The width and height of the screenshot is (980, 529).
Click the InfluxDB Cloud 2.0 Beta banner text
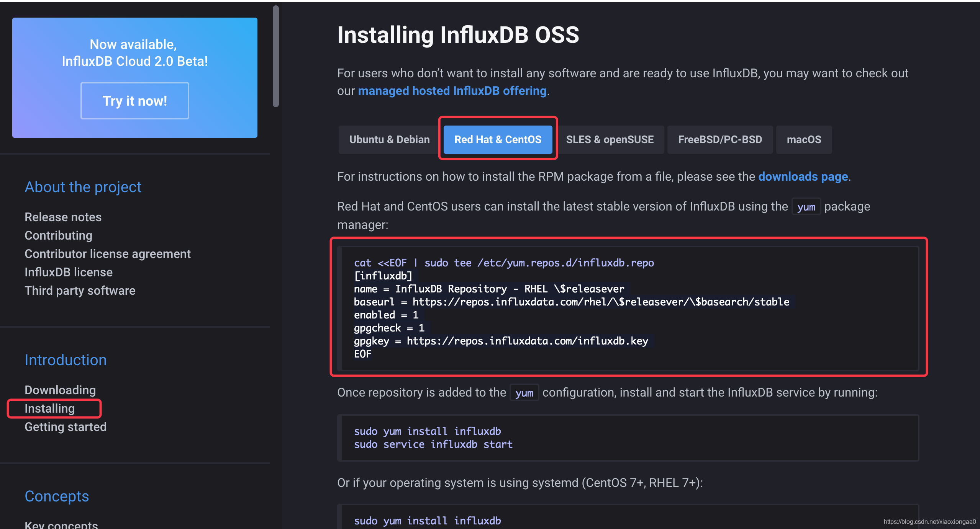click(x=134, y=53)
